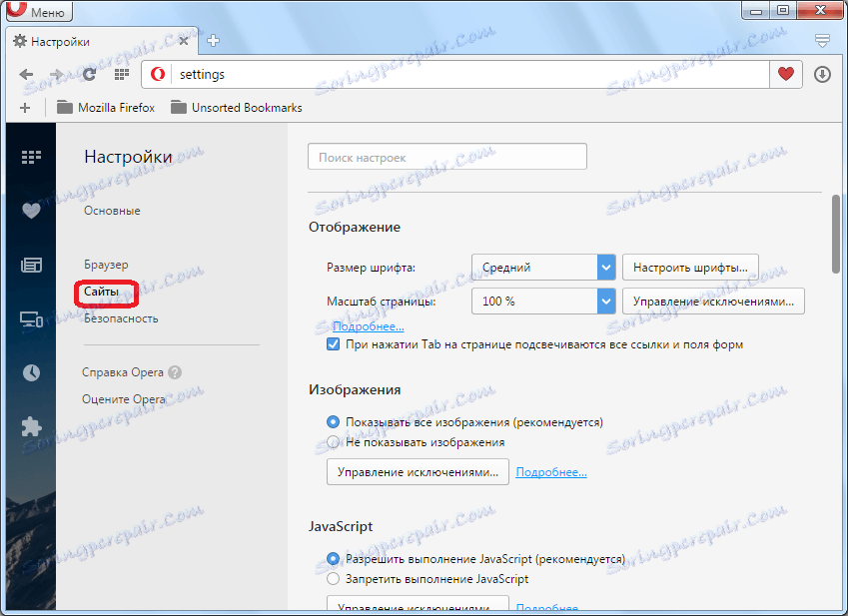Image resolution: width=848 pixels, height=616 pixels.
Task: Open the synced Tabs icon in sidebar
Action: click(31, 318)
